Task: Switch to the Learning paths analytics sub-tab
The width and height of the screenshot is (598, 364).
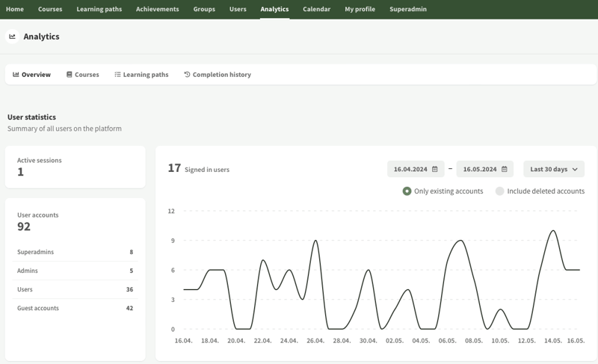Action: tap(141, 74)
